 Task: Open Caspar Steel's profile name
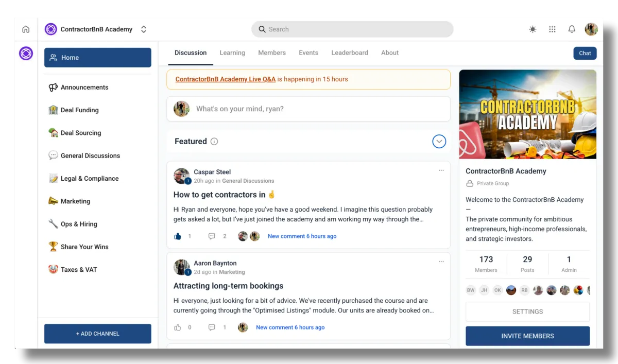tap(212, 172)
